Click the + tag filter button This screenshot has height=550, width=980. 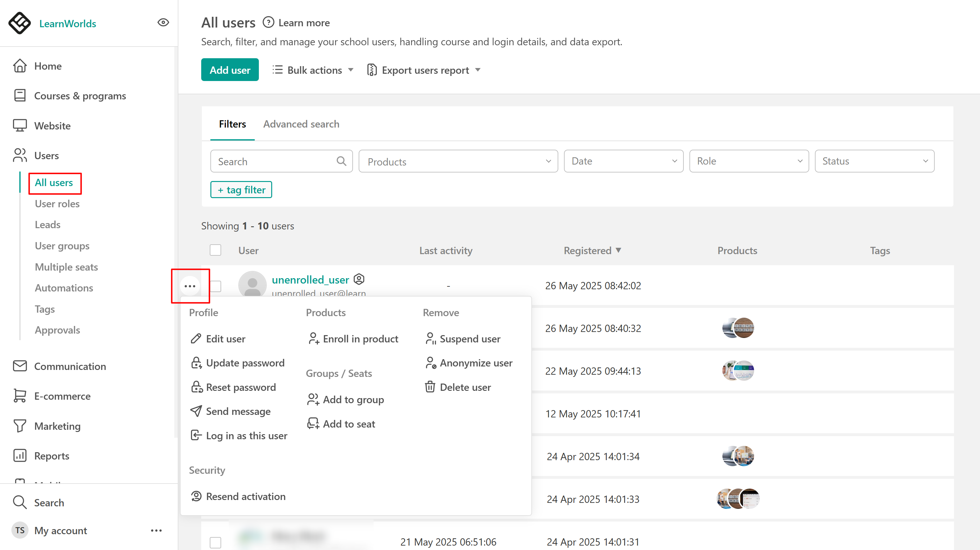[241, 190]
